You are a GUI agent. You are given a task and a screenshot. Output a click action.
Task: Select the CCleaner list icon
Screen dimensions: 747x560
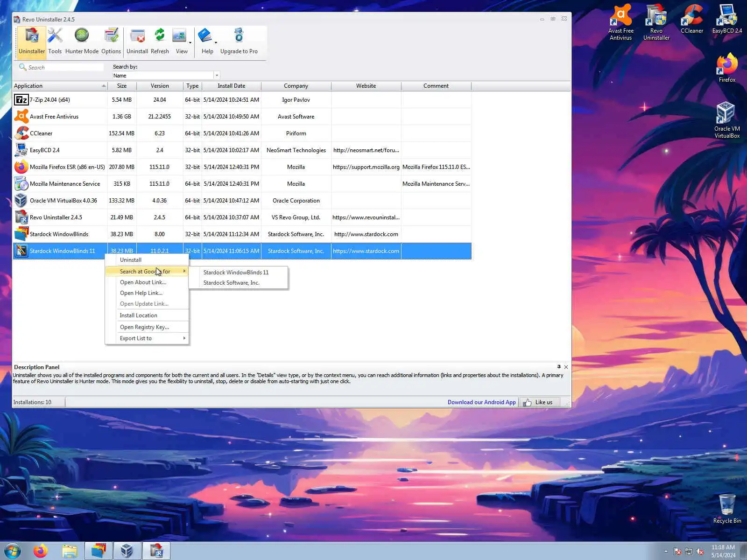tap(21, 133)
